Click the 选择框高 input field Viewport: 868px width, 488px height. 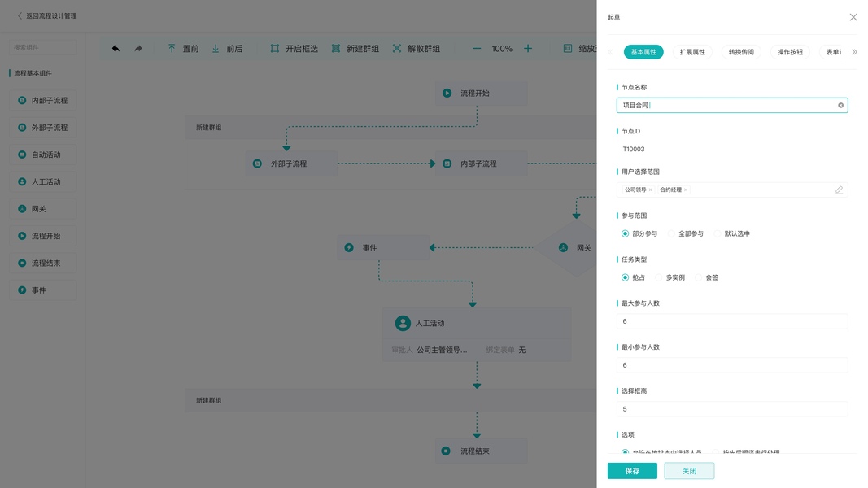pyautogui.click(x=732, y=409)
